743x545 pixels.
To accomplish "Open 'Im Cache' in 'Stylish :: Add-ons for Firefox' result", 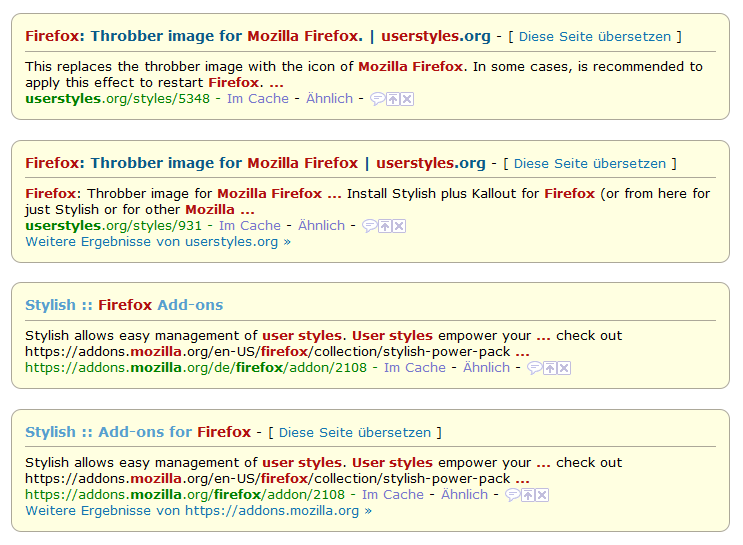I will (393, 495).
